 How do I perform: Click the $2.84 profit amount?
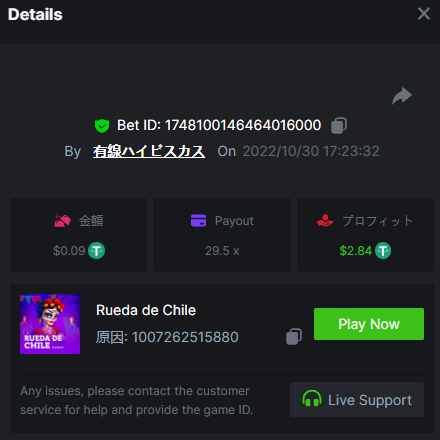(x=355, y=251)
